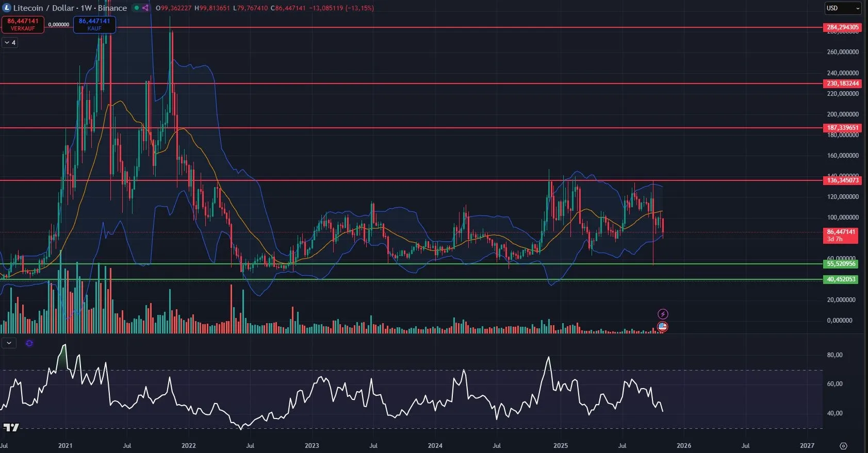Click the close value C86,447141 in header
Screen dimensions: 868x453
(x=288, y=8)
